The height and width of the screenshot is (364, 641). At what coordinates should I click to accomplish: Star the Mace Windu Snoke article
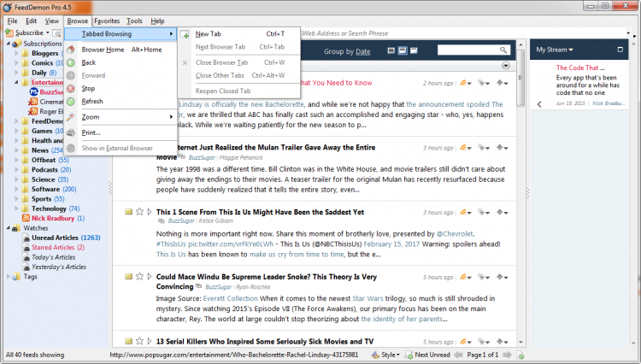click(139, 277)
